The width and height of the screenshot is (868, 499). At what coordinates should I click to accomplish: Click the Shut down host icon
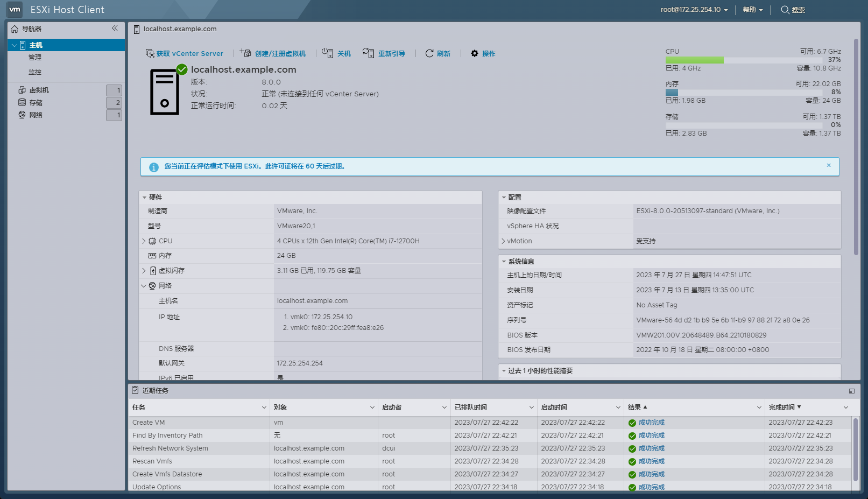point(327,53)
